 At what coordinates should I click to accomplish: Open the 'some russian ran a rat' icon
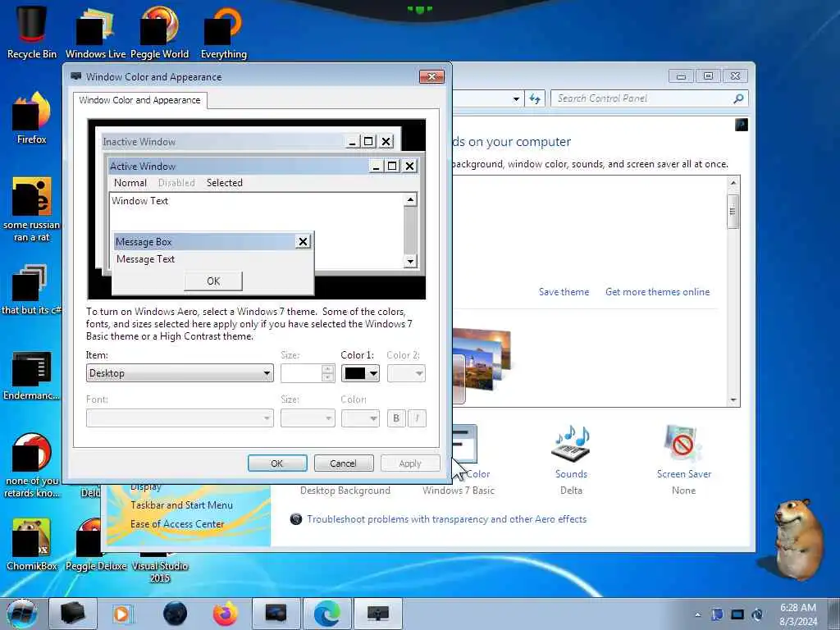32,209
